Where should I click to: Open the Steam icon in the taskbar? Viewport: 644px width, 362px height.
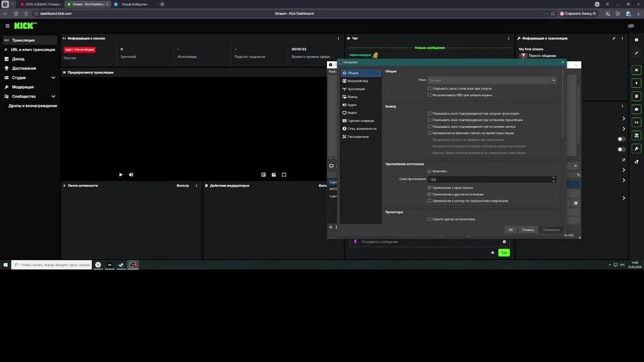click(121, 264)
